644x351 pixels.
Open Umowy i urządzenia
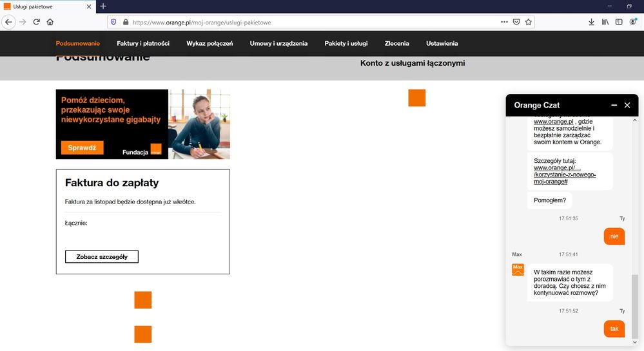(278, 44)
